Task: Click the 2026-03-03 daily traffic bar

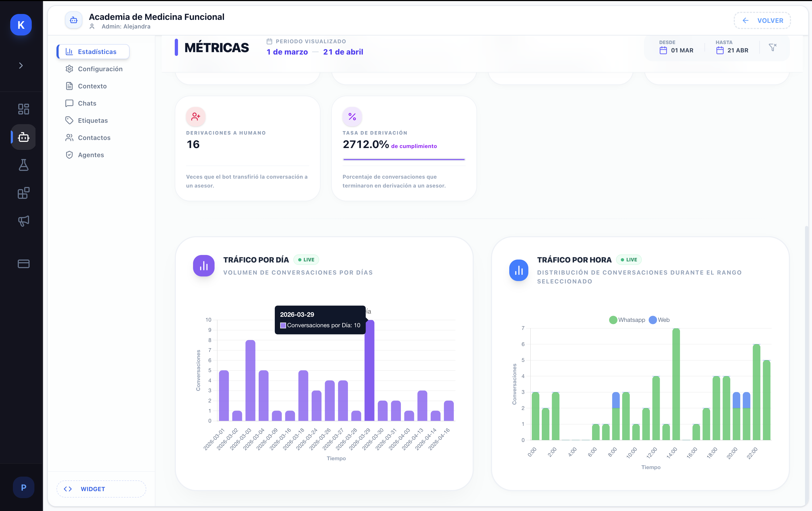Action: tap(250, 381)
